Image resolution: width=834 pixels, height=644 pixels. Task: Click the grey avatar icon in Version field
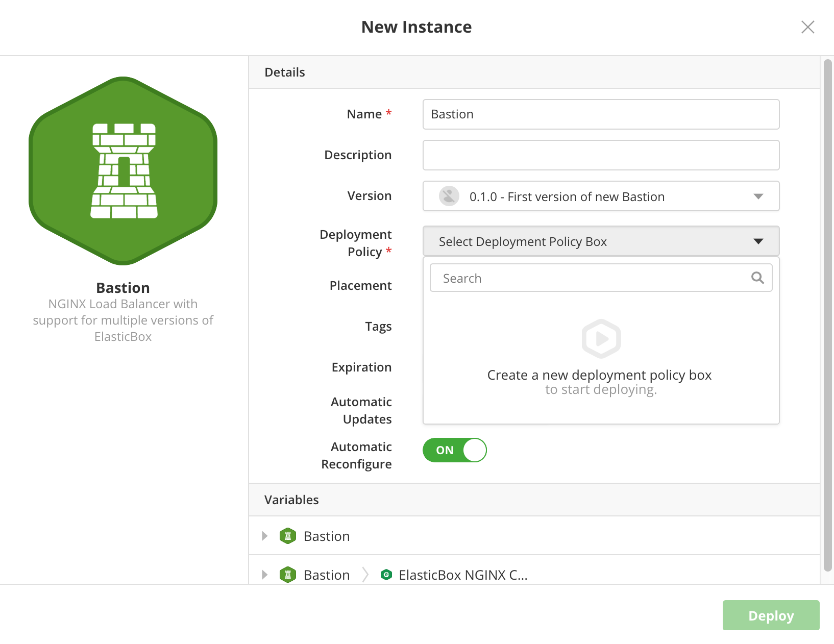tap(449, 196)
